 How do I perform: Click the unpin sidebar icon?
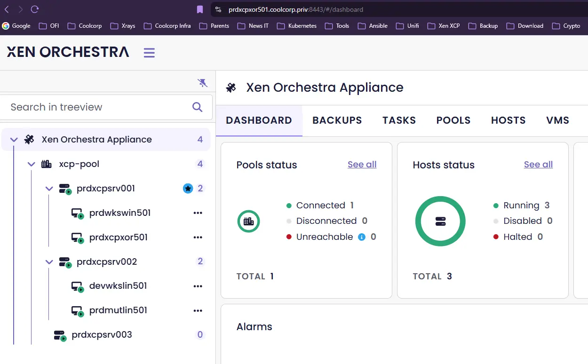coord(202,83)
